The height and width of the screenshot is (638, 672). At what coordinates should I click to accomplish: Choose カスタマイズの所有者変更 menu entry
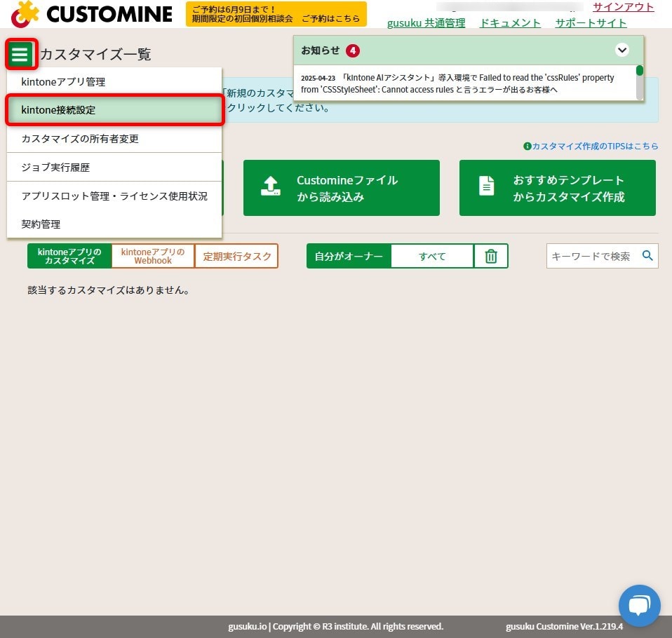coord(114,138)
